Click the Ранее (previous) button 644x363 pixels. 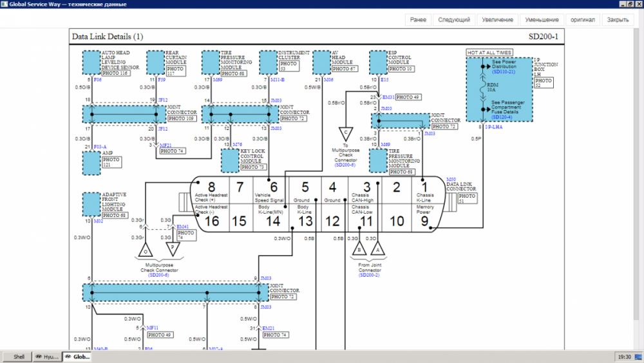click(418, 20)
